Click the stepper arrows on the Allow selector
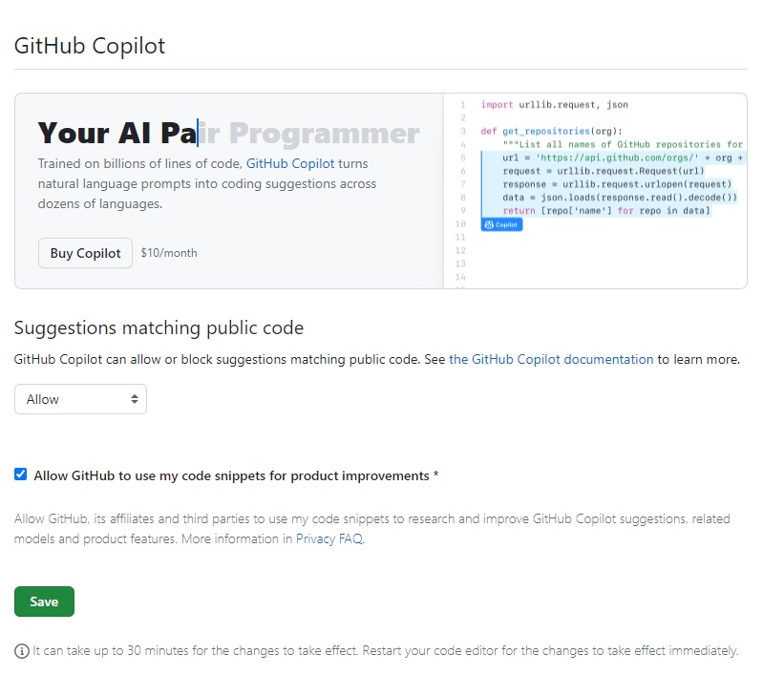Image resolution: width=784 pixels, height=696 pixels. tap(135, 398)
